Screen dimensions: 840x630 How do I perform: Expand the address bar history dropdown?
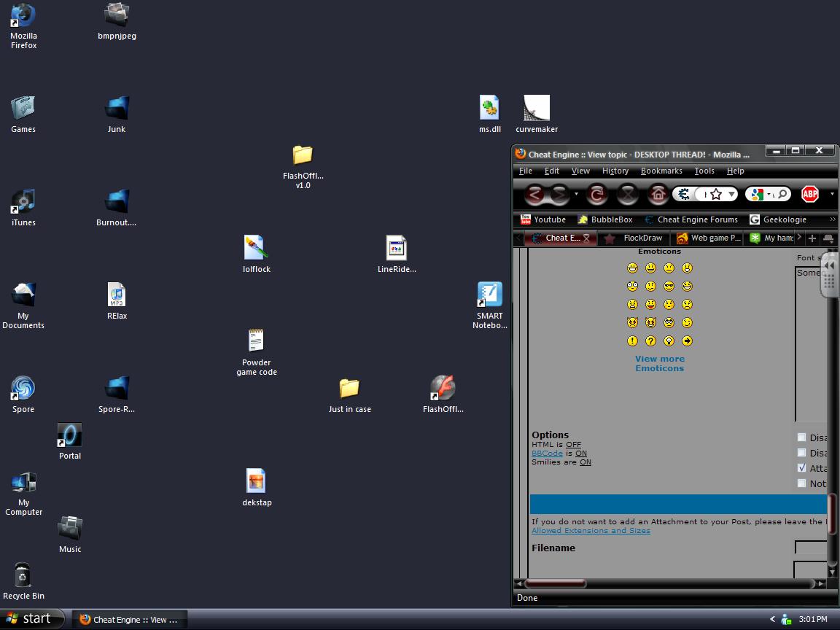click(731, 195)
